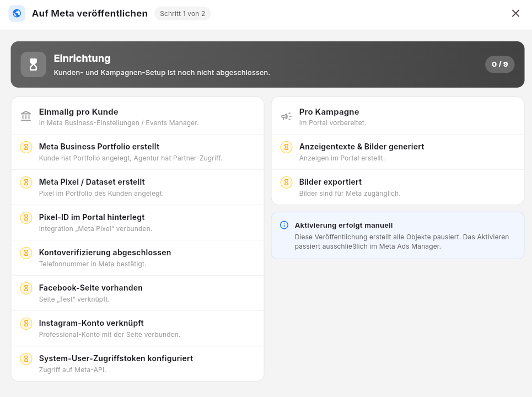Click the info icon in Aktivierung erfolgt manuell box
Screen dimensions: 532x397
tap(284, 225)
